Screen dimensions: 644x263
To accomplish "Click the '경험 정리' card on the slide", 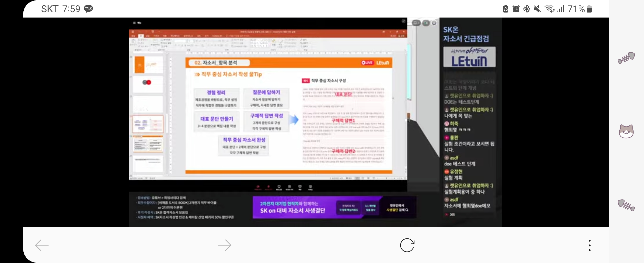I will (x=216, y=99).
